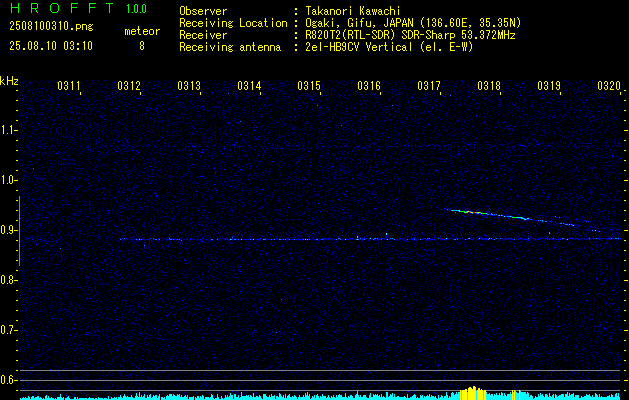629x400 pixels.
Task: Click the 0317 time marker
Action: point(429,85)
